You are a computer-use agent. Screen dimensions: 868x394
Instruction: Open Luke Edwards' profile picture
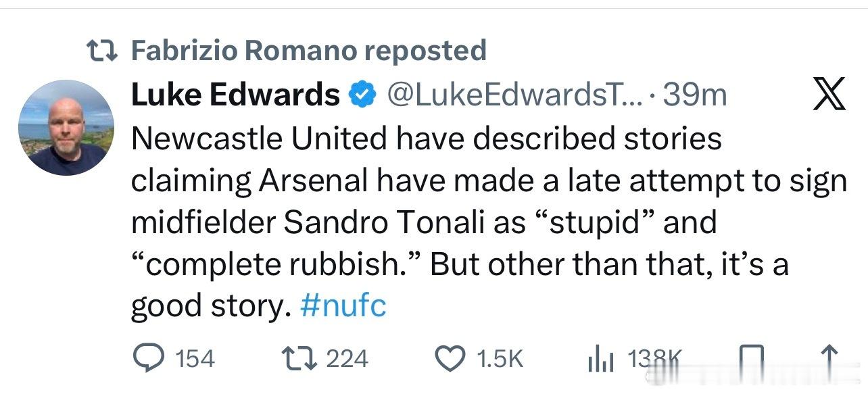(66, 128)
